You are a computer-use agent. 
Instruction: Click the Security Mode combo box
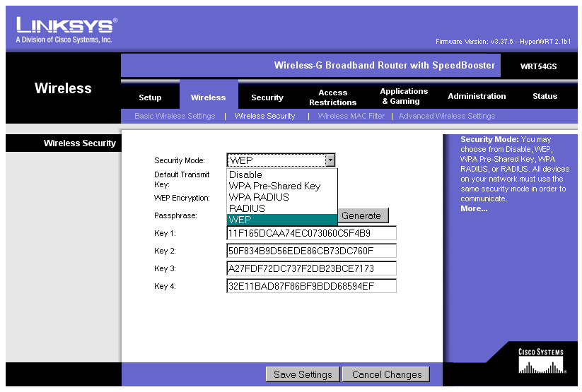click(281, 160)
